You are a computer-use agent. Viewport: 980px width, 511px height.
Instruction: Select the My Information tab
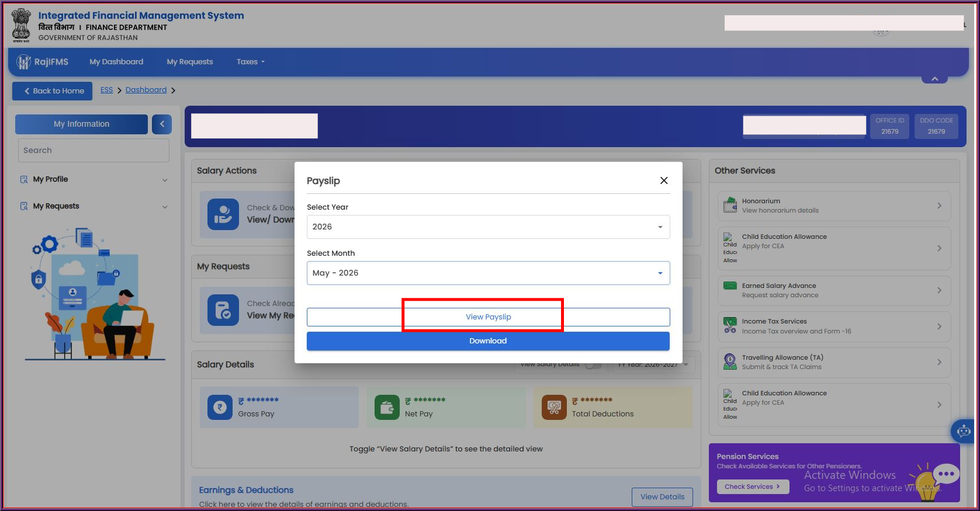[81, 124]
